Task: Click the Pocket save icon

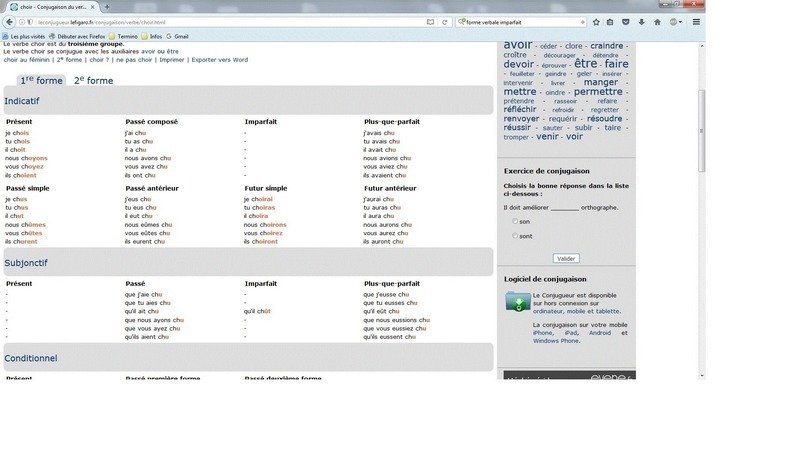Action: pyautogui.click(x=624, y=21)
